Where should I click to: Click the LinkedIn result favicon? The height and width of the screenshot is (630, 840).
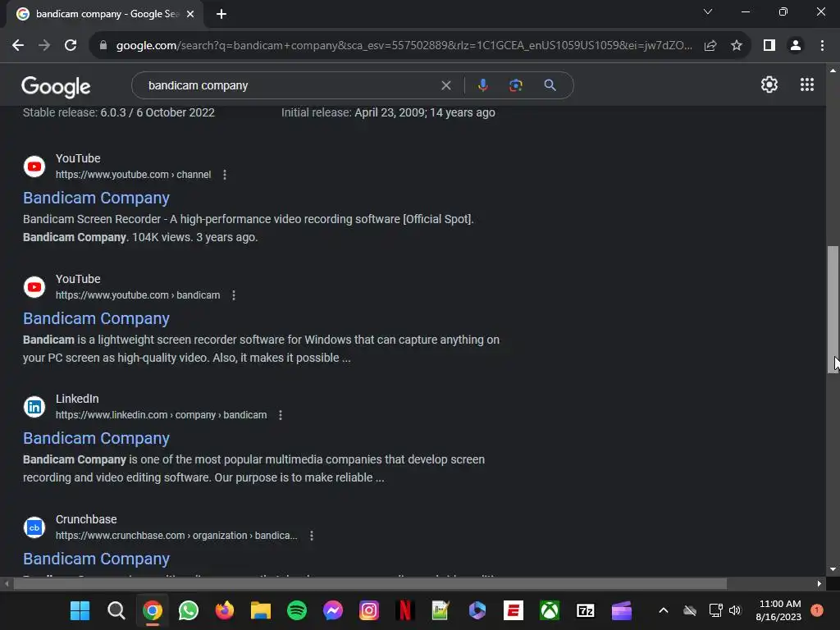pyautogui.click(x=34, y=407)
